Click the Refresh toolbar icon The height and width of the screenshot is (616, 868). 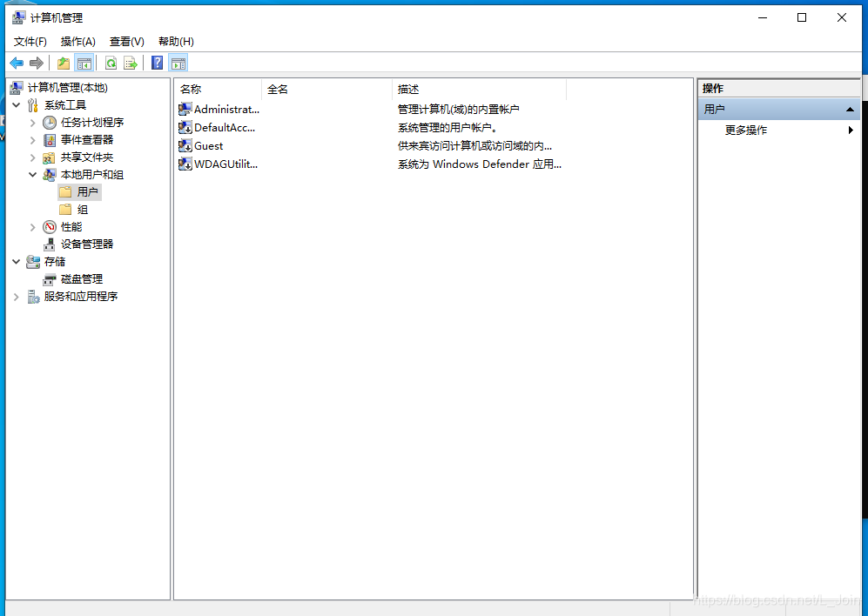[x=111, y=64]
